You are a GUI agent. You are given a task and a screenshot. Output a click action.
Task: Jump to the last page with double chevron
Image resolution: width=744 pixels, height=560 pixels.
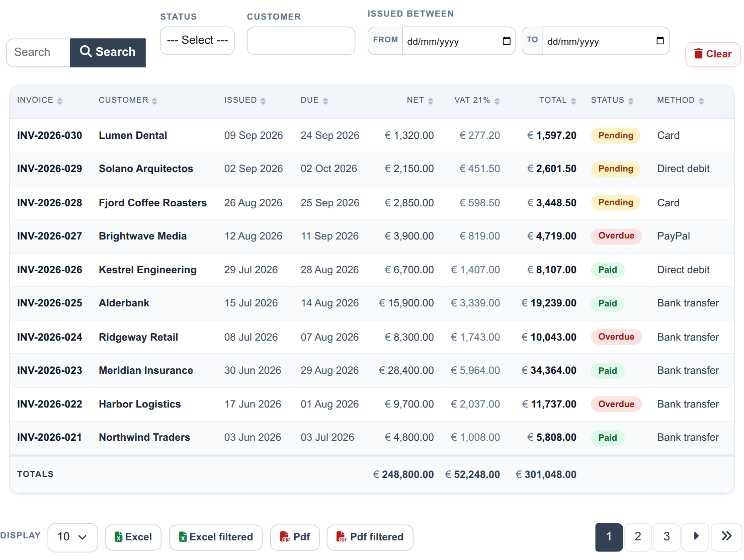pos(726,536)
